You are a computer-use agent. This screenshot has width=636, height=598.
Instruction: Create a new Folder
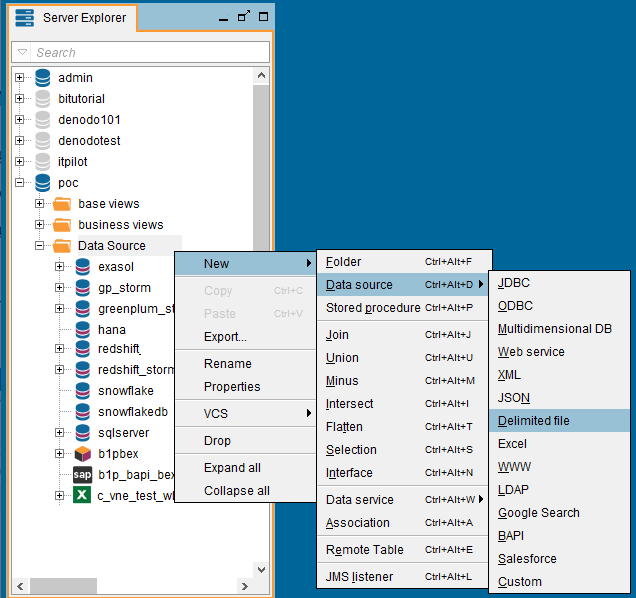[403, 262]
